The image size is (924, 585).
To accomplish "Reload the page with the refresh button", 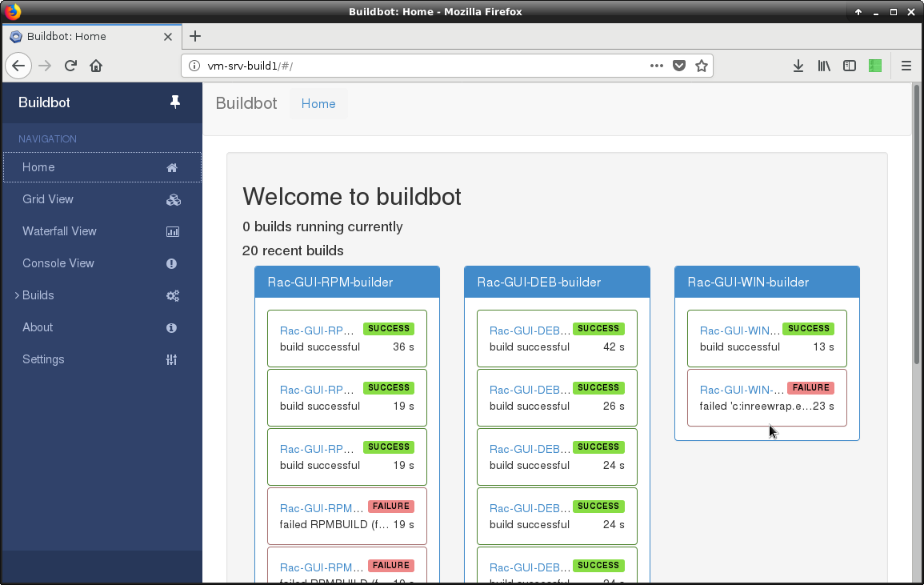I will click(x=70, y=66).
